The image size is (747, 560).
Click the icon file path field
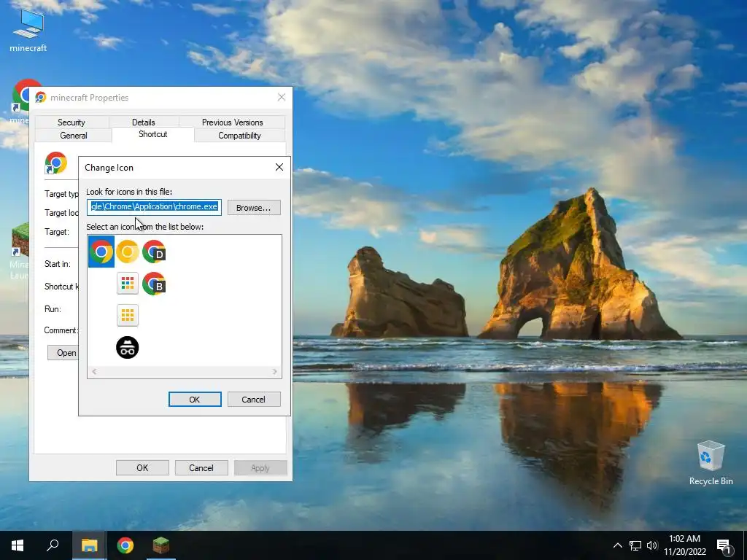coord(155,206)
